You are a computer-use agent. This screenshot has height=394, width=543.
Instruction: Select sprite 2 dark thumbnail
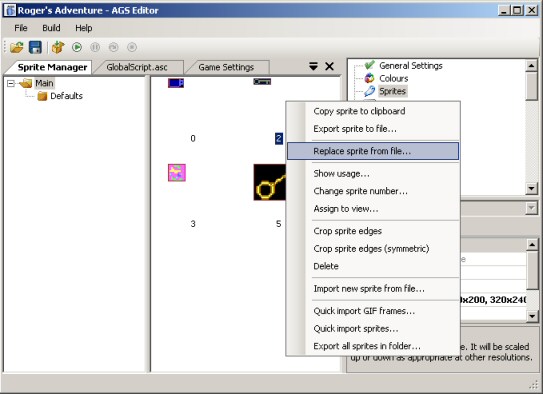(262, 82)
